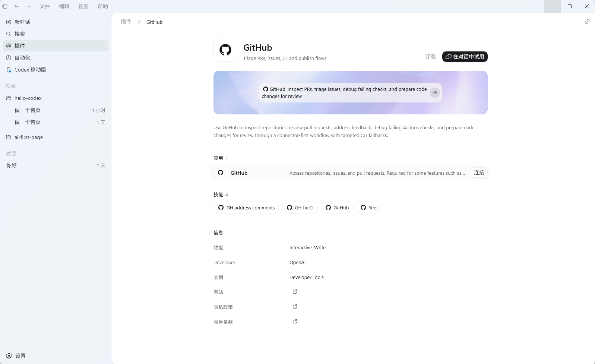Viewport: 595px width, 364px height.
Task: Open the 帮助 menu
Action: (x=103, y=6)
